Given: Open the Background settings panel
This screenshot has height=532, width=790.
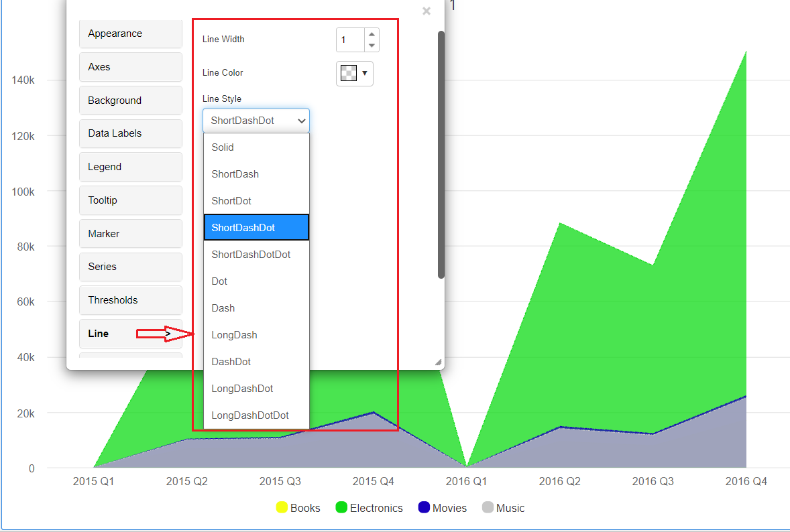Looking at the screenshot, I should 130,100.
